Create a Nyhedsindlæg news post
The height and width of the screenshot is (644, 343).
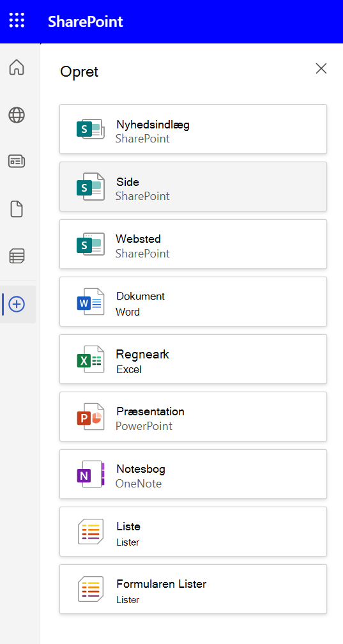tap(193, 129)
